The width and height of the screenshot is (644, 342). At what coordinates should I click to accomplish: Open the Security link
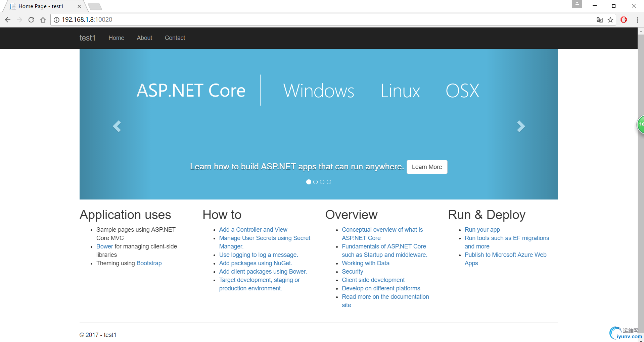pyautogui.click(x=352, y=272)
